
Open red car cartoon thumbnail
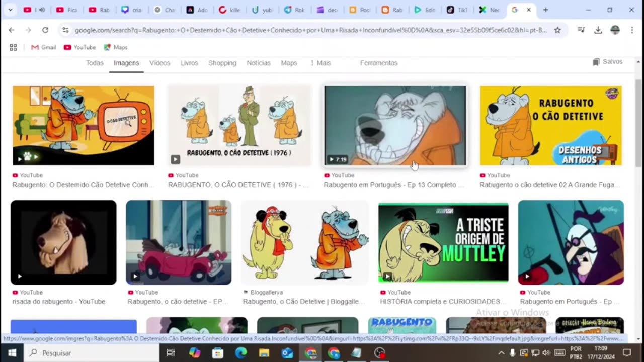[179, 242]
